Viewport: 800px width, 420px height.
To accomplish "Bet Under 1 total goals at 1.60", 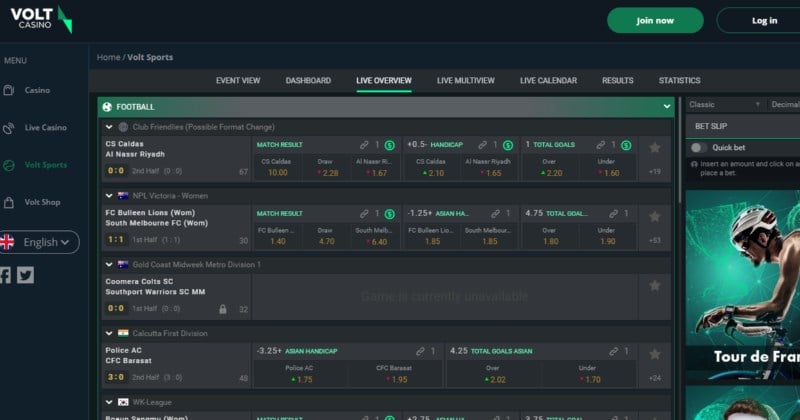I will [608, 167].
